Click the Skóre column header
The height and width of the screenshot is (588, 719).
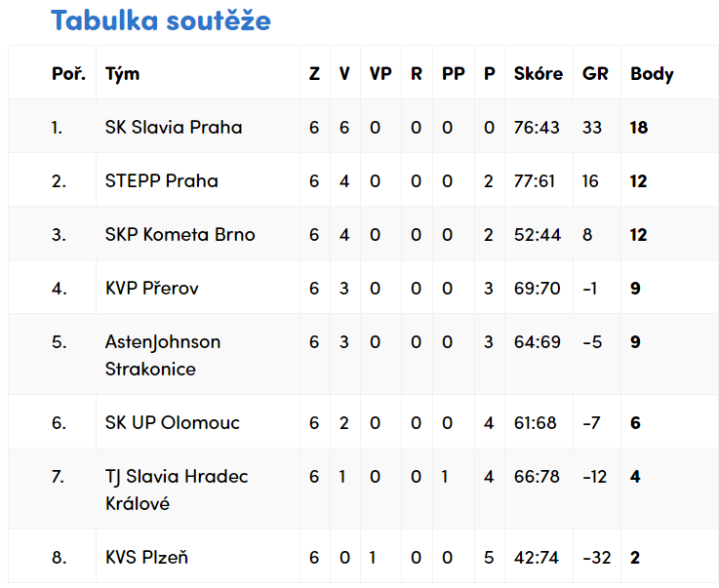(x=538, y=73)
